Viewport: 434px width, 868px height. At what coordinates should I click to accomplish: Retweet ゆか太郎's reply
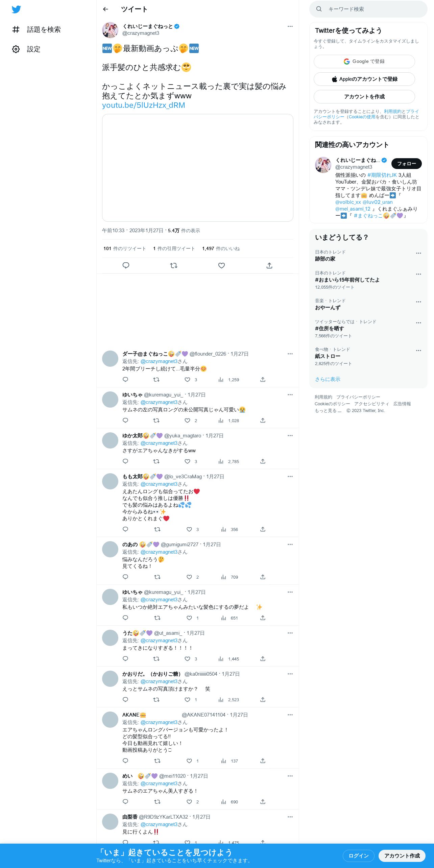point(156,461)
